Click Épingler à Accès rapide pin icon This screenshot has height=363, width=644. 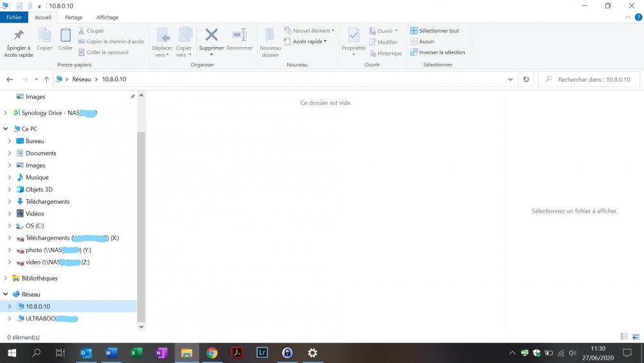click(18, 35)
